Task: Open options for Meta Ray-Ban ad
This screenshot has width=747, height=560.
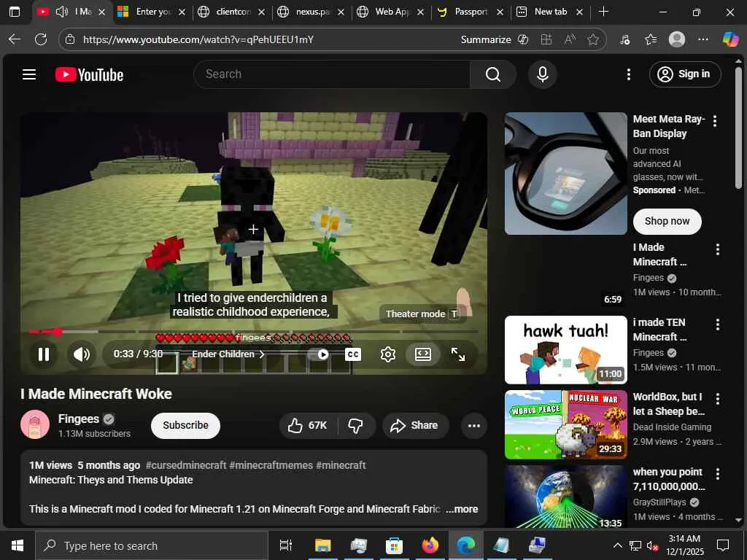Action: (x=715, y=121)
